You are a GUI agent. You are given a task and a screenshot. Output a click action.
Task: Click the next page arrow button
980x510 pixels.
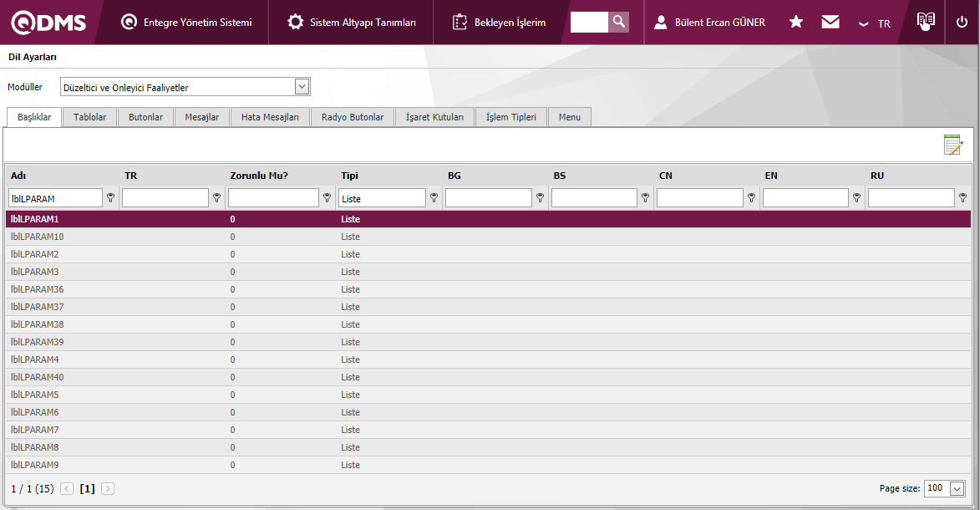coord(108,488)
